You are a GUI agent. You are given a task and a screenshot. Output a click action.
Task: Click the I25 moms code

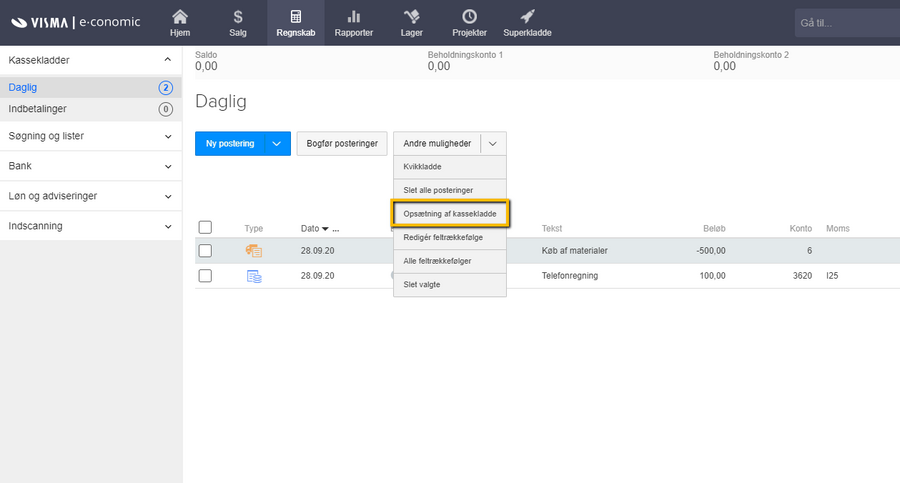(x=832, y=276)
